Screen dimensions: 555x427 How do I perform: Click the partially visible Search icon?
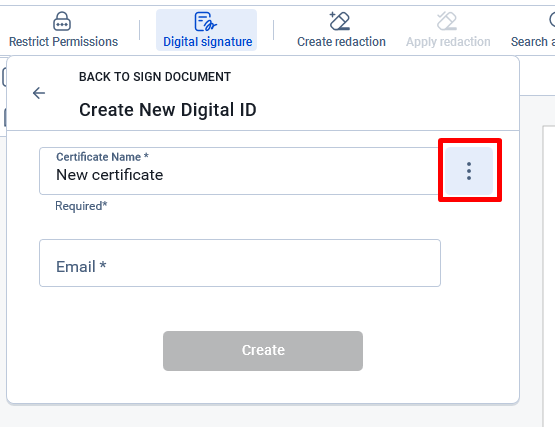(552, 20)
